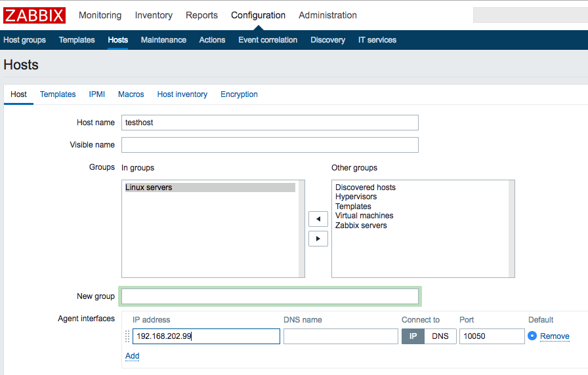The image size is (588, 375).
Task: Switch to the IPMI tab
Action: pyautogui.click(x=96, y=94)
